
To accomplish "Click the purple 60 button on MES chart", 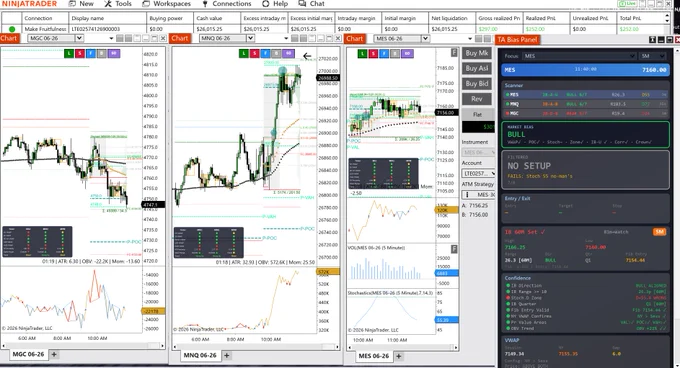I will tap(407, 54).
